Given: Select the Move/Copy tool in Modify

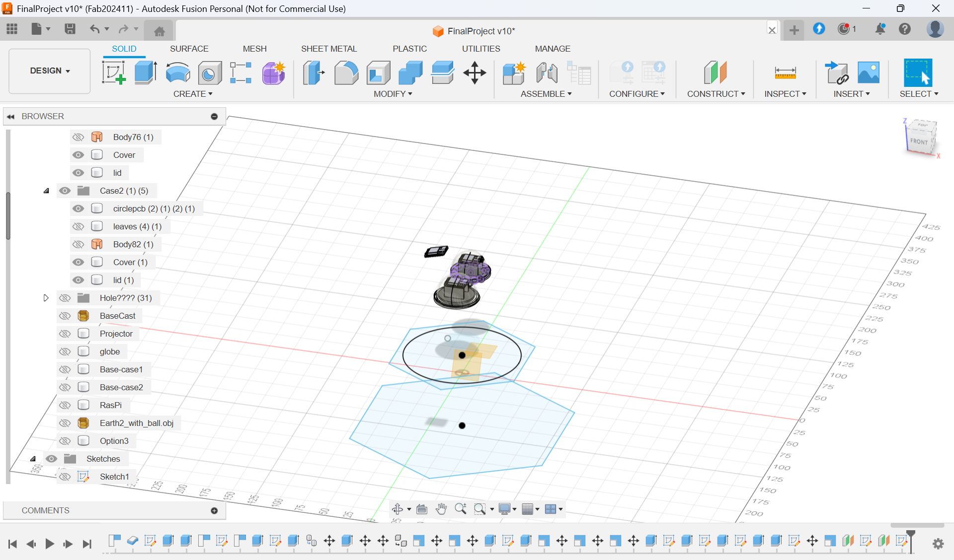Looking at the screenshot, I should 475,72.
